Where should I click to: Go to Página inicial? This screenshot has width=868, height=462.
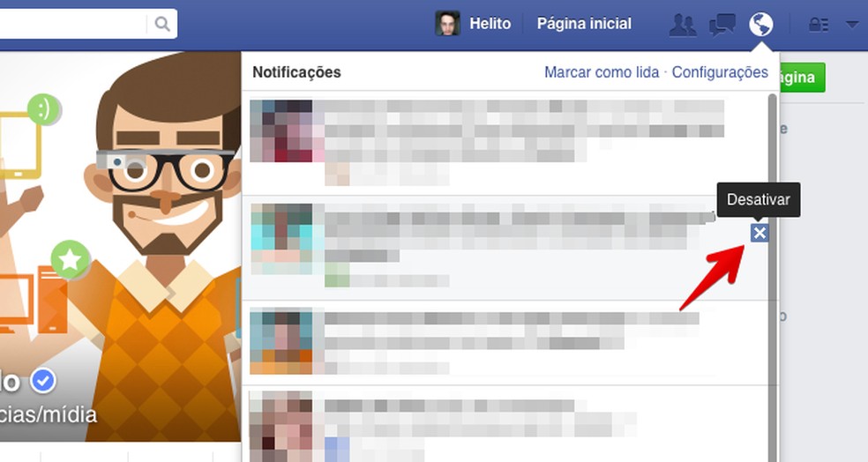coord(584,24)
